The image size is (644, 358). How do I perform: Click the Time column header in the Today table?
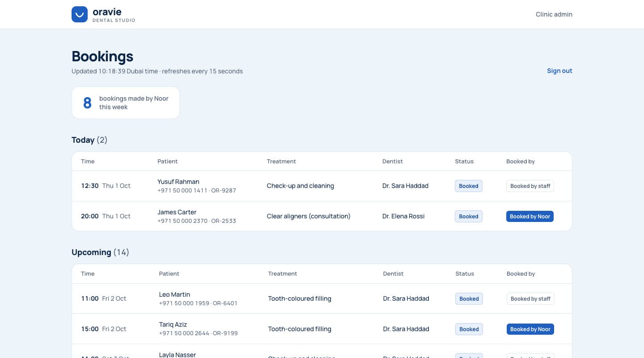pos(88,161)
